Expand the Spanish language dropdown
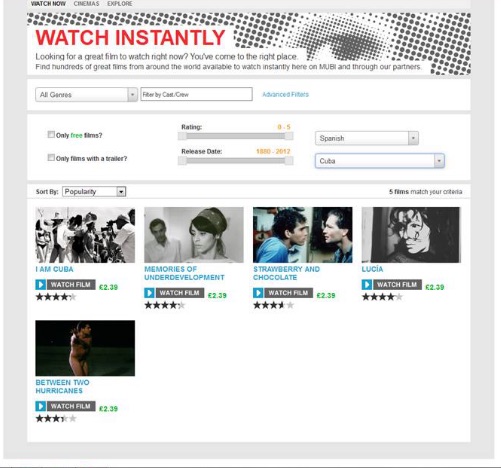 click(367, 138)
